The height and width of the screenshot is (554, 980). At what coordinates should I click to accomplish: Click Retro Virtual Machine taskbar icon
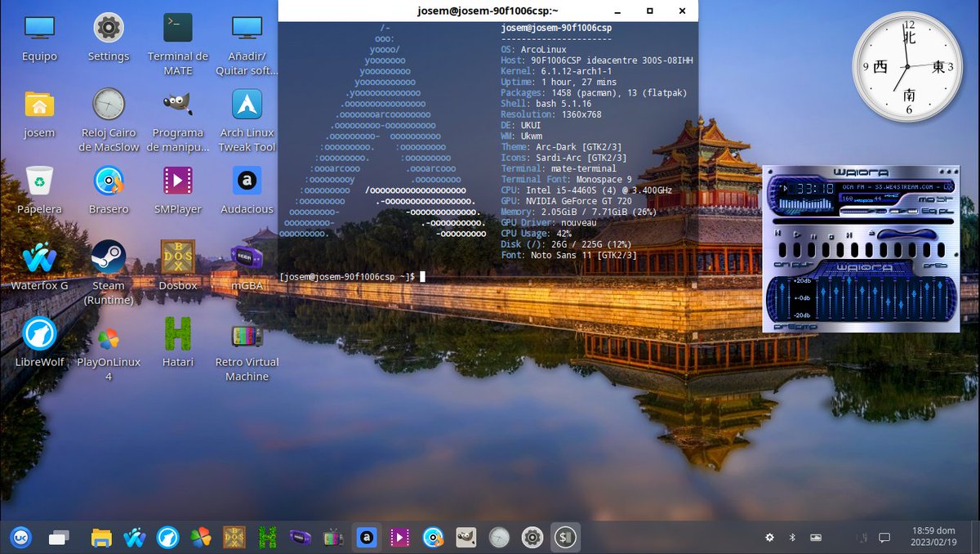click(333, 537)
